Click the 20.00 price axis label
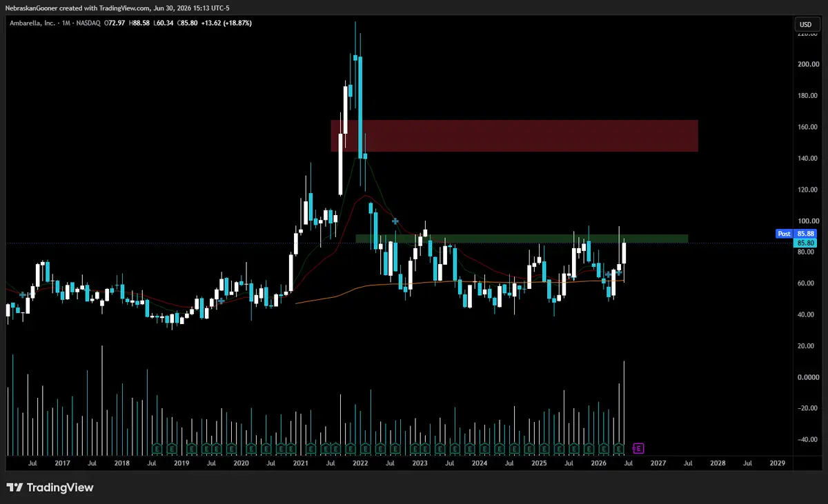 (x=806, y=346)
